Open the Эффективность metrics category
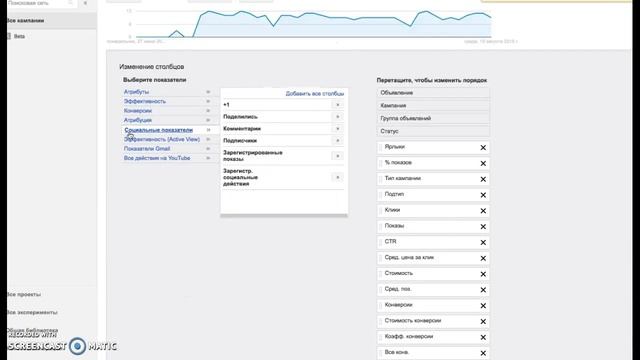The width and height of the screenshot is (640, 360). point(145,101)
